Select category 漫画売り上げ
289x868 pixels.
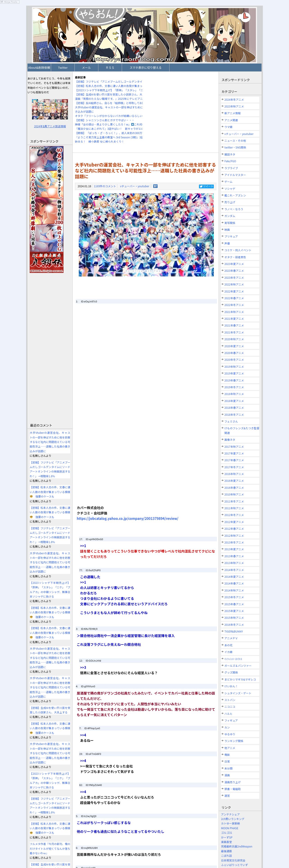point(233,782)
